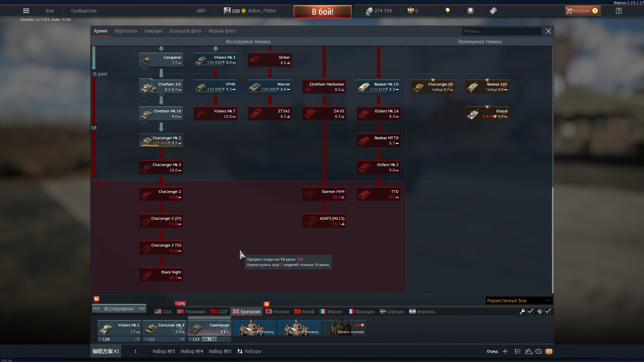Viewport: 644px width, 362px height.
Task: Click the red clock event icon
Action: point(96,299)
